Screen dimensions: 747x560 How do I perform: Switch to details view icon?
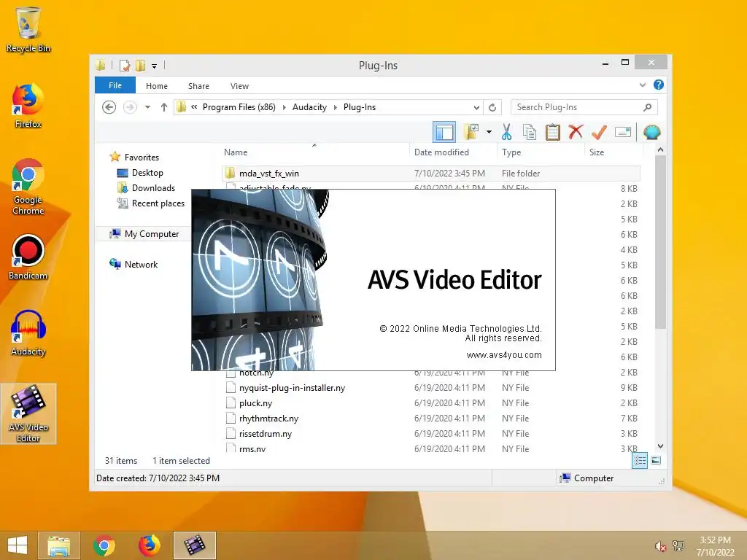tap(640, 461)
